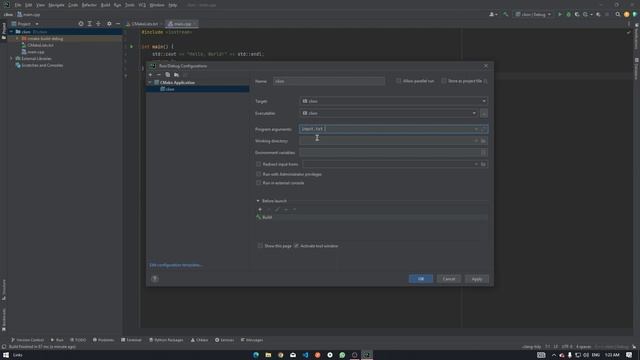Open help question-mark icon in dialog
This screenshot has width=640, height=360.
[x=155, y=279]
